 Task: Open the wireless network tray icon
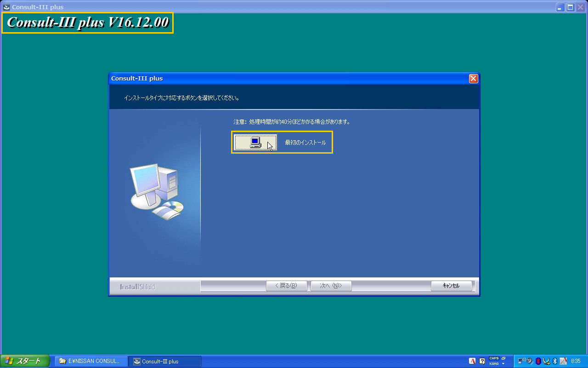522,361
